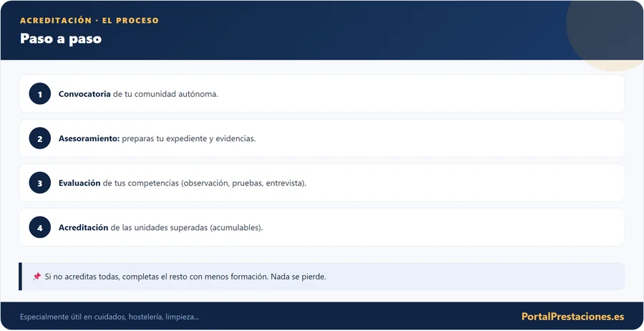This screenshot has width=644, height=331.
Task: Open the PortalPrestaciones.es link in the footer
Action: coord(572,317)
